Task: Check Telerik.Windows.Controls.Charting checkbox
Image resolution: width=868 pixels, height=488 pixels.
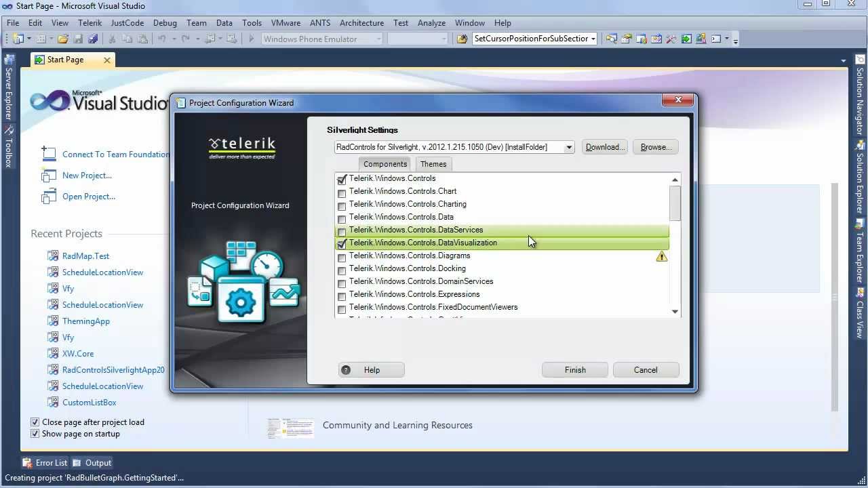Action: [x=342, y=206]
